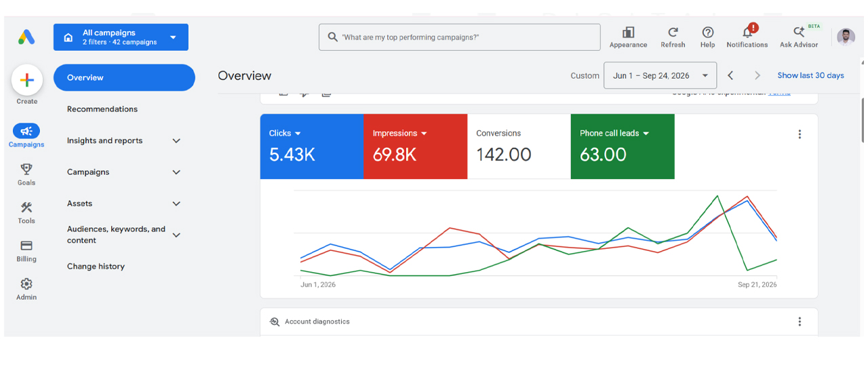Open the Clicks metric dropdown
The height and width of the screenshot is (388, 868).
pos(298,134)
